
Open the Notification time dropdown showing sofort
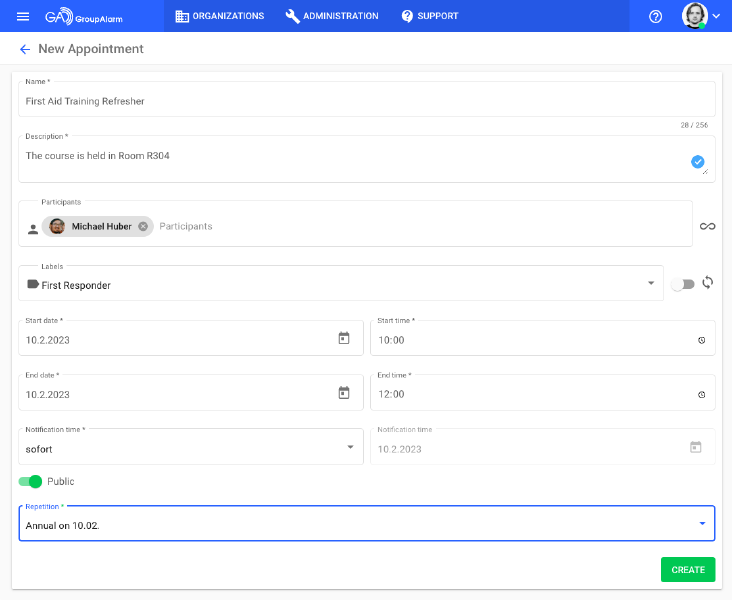coord(350,448)
